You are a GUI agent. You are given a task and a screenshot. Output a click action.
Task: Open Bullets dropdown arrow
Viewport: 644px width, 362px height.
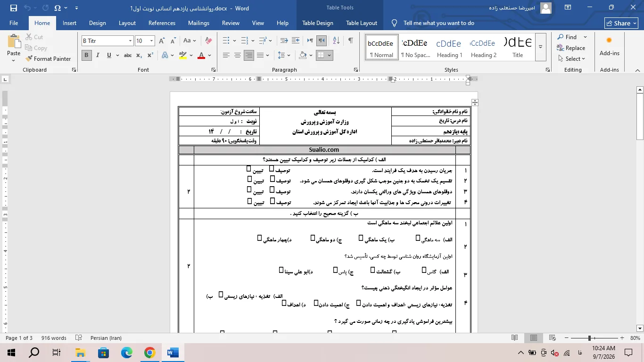[x=235, y=41]
